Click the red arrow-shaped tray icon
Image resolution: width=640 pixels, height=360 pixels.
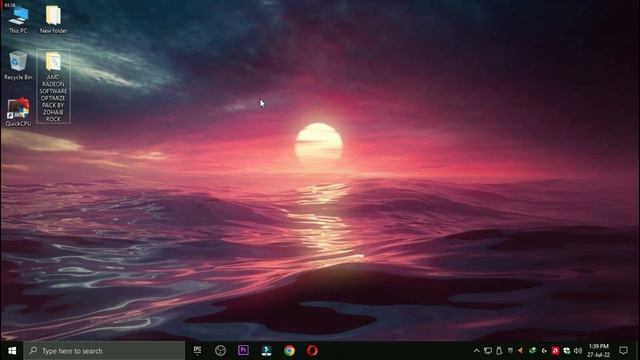520,351
